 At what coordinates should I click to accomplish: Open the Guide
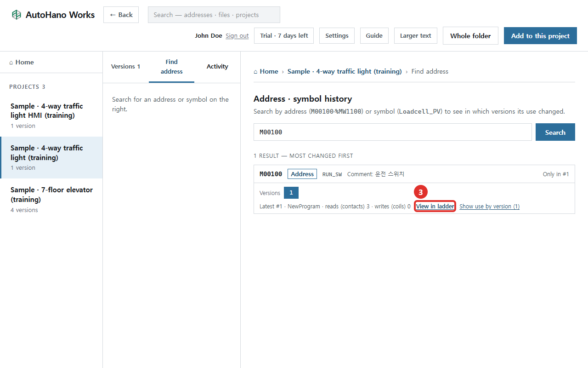pos(374,36)
